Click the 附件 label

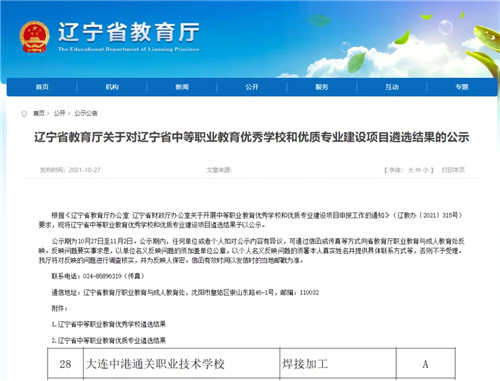coord(59,309)
